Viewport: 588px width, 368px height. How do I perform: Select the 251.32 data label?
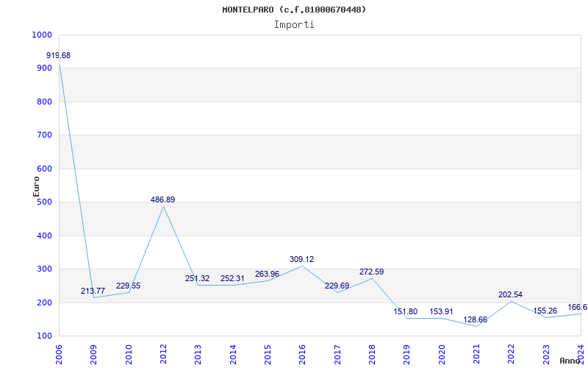click(197, 279)
